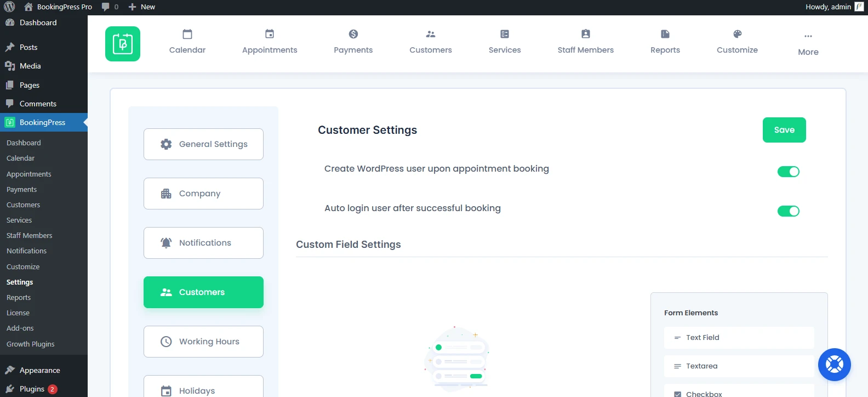Toggle Create WordPress user upon booking

point(789,172)
